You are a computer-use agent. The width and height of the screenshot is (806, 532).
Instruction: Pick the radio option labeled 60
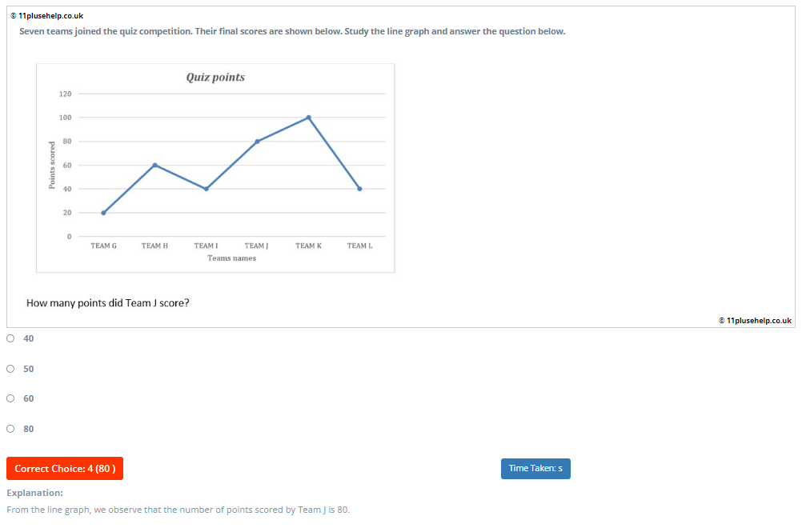click(x=10, y=398)
